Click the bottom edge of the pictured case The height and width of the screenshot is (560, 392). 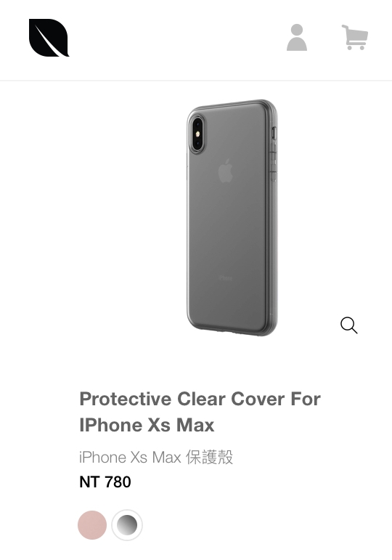232,331
